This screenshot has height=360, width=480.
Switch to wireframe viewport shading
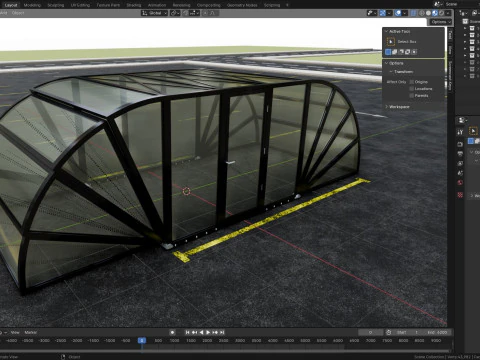pos(422,13)
